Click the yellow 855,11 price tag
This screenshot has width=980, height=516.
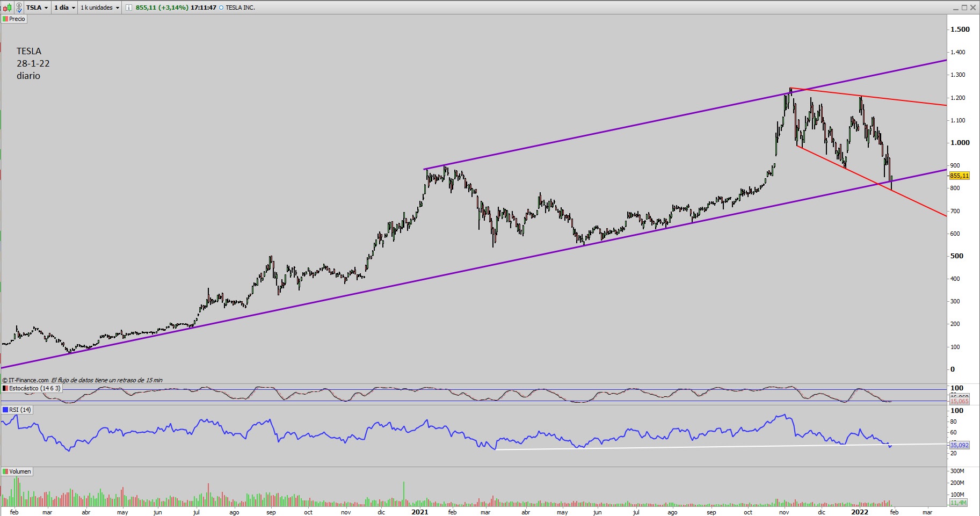pos(959,176)
